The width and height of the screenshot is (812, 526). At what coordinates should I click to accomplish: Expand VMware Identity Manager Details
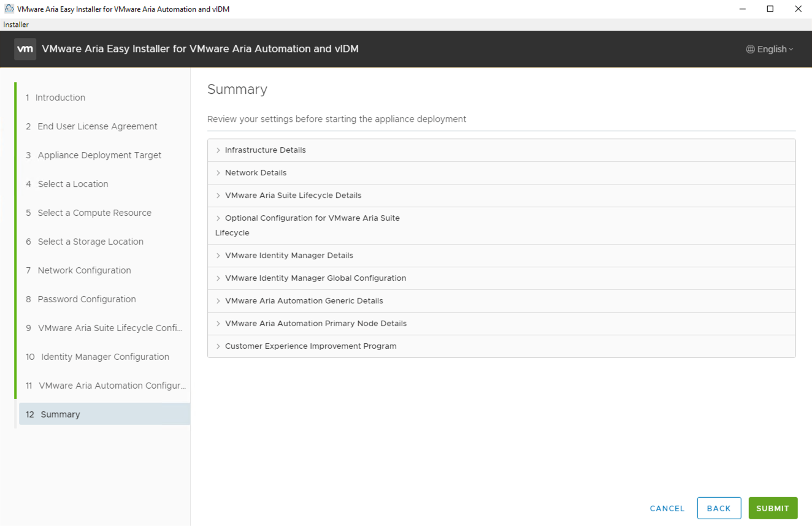[x=502, y=256]
